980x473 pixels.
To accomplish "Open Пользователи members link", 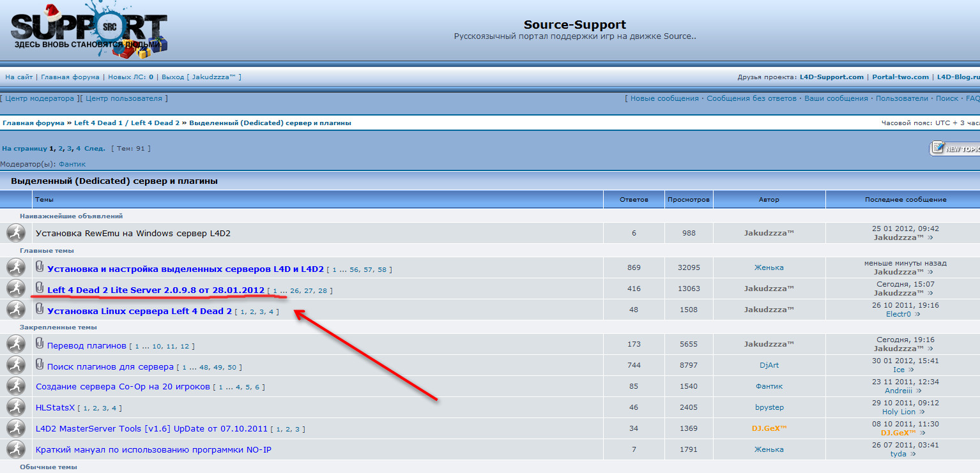I will tap(901, 98).
